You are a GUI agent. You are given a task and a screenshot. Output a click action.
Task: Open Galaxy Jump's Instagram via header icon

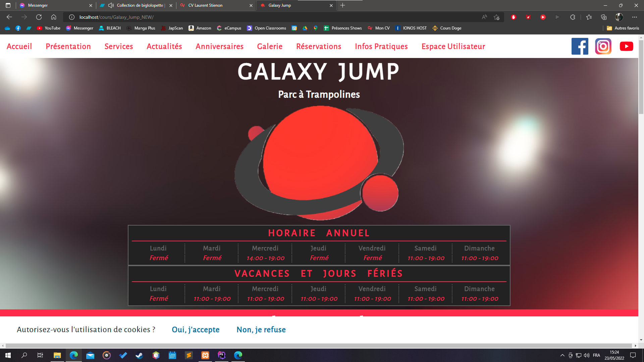click(x=603, y=46)
